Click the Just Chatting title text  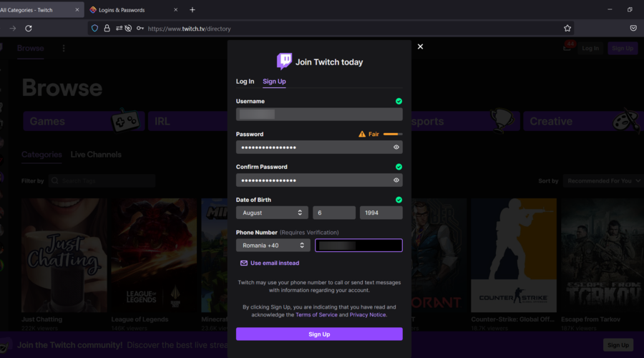tap(42, 319)
